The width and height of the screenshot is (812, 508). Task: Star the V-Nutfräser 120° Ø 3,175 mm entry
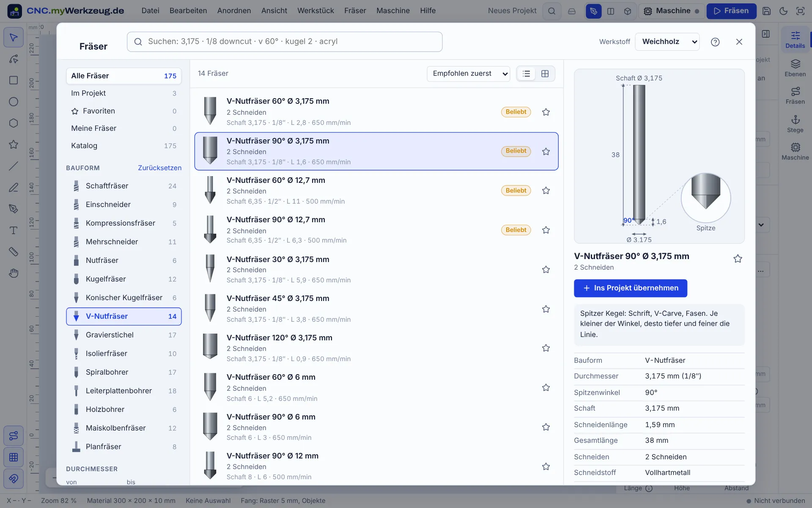[546, 348]
